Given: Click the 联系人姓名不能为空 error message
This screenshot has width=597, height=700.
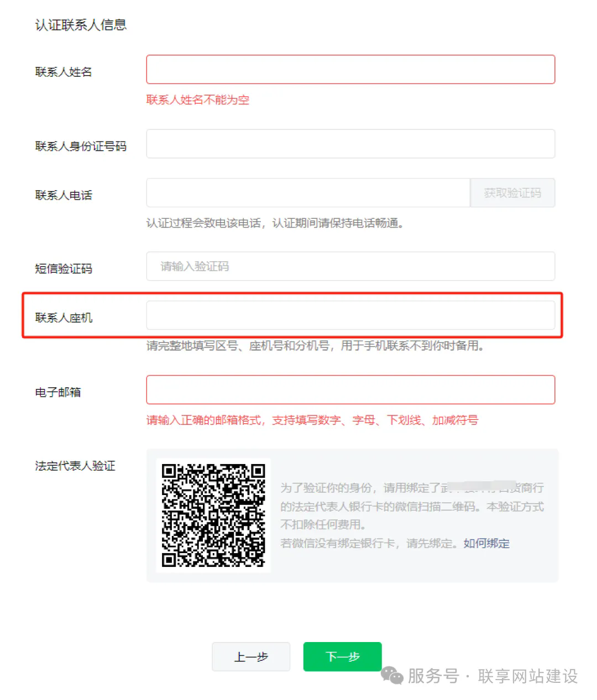Looking at the screenshot, I should 198,100.
